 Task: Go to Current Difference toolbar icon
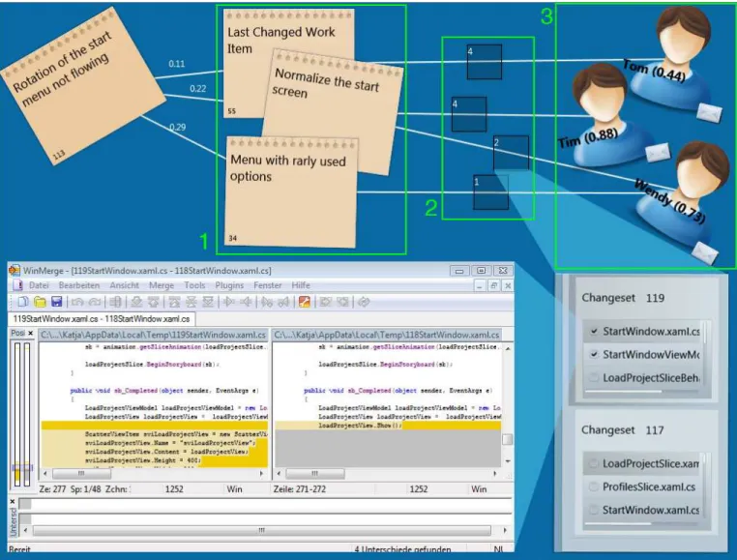click(x=192, y=302)
